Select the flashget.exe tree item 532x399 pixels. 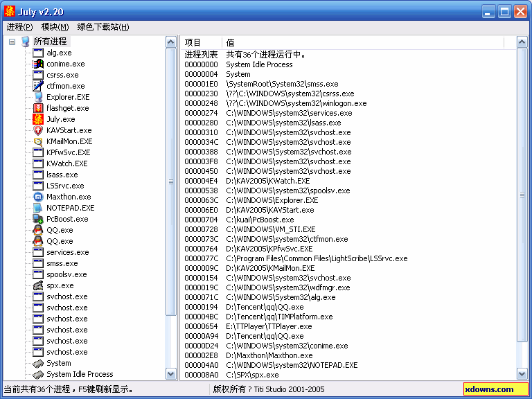click(67, 108)
